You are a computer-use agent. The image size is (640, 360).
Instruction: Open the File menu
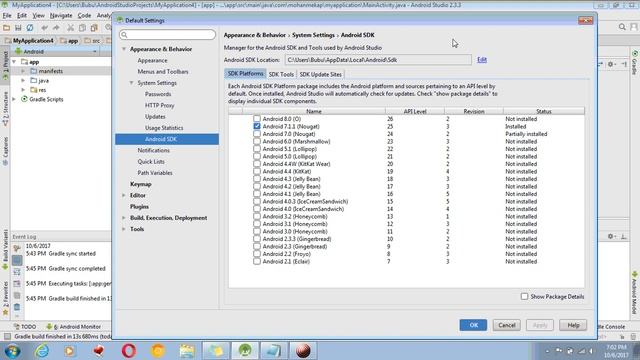[x=7, y=16]
